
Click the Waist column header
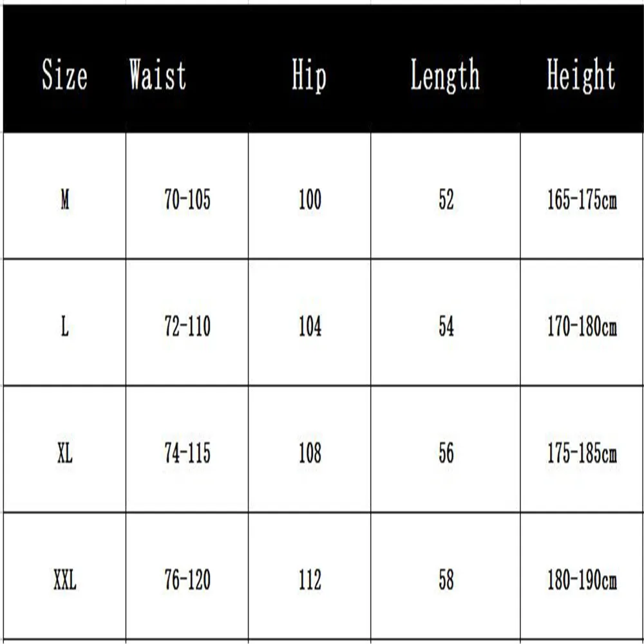[158, 74]
